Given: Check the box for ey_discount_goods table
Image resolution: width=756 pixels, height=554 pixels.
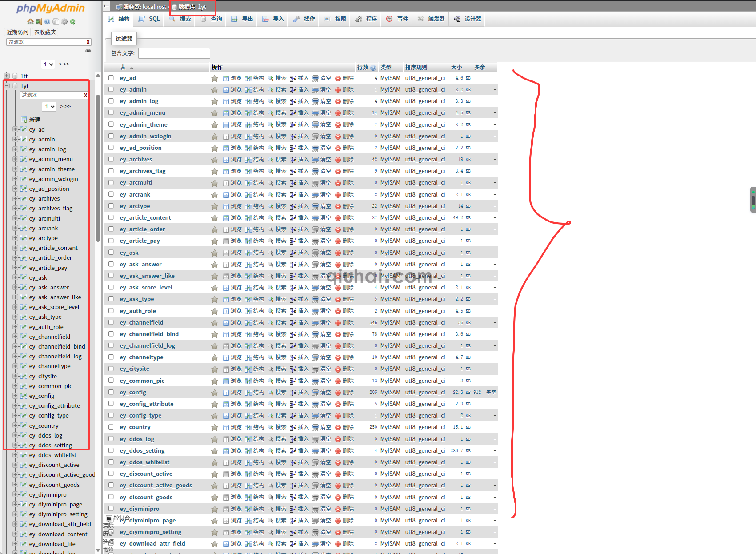Looking at the screenshot, I should coord(111,497).
